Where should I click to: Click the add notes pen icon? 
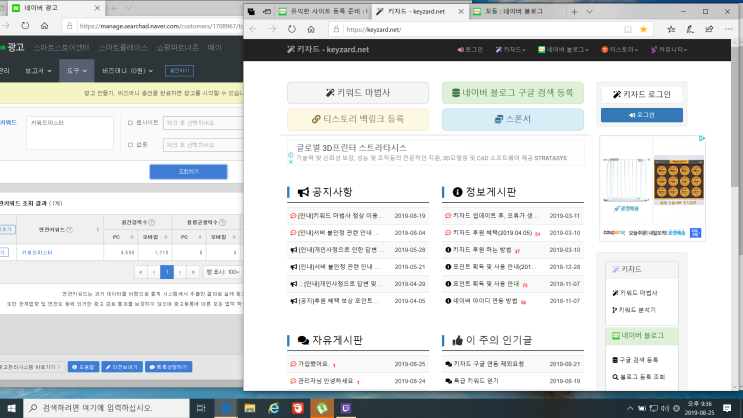[x=690, y=29]
